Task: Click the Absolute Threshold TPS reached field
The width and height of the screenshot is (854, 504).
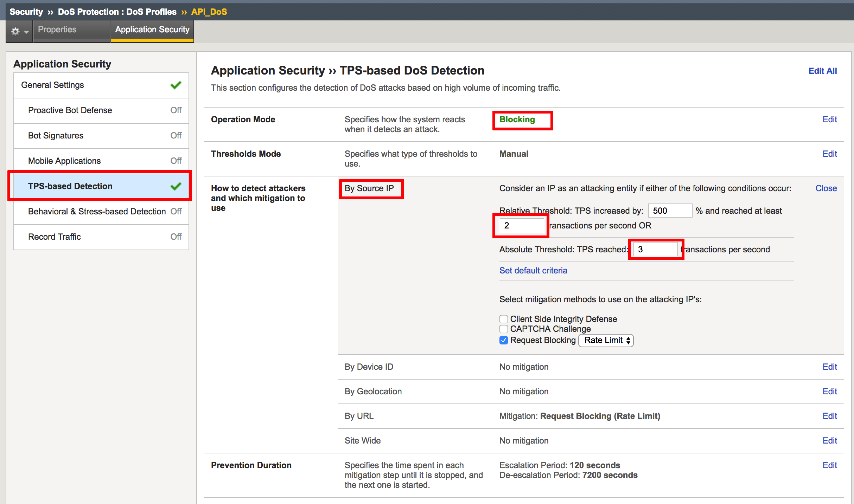Action: pos(656,250)
